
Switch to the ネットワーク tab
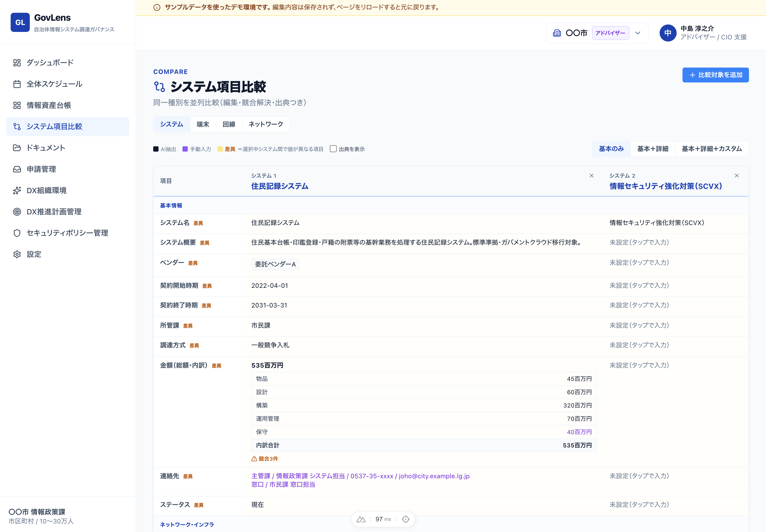pos(266,124)
